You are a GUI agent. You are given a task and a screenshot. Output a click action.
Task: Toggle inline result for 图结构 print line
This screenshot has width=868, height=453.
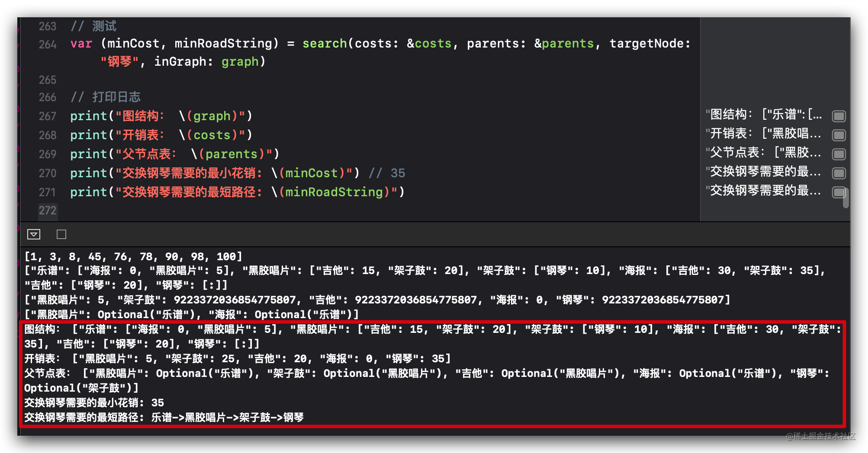click(839, 116)
